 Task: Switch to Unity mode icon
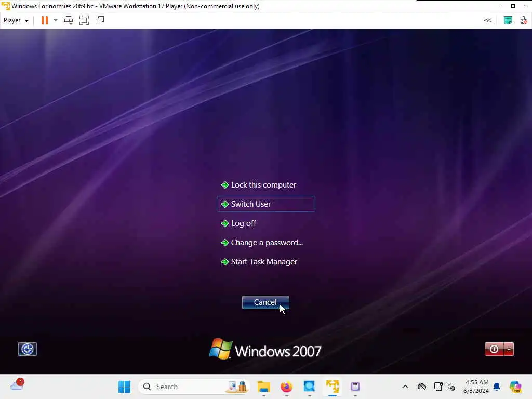click(99, 20)
